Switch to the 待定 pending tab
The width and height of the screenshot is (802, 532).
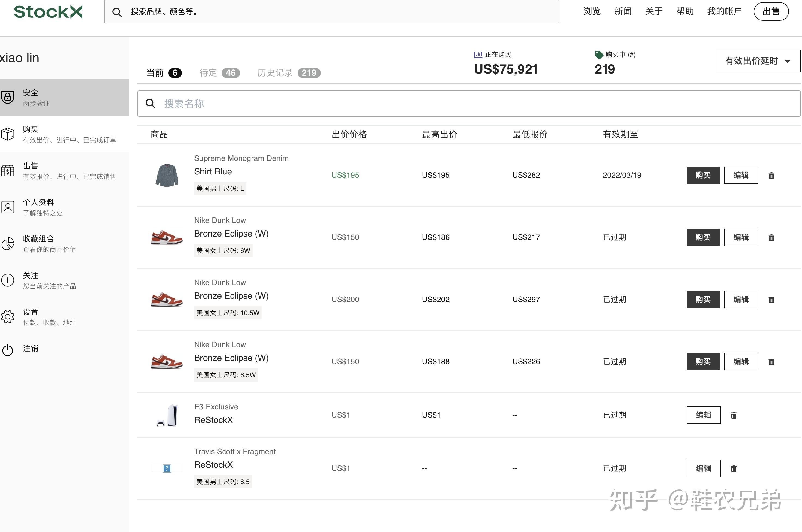click(x=208, y=72)
